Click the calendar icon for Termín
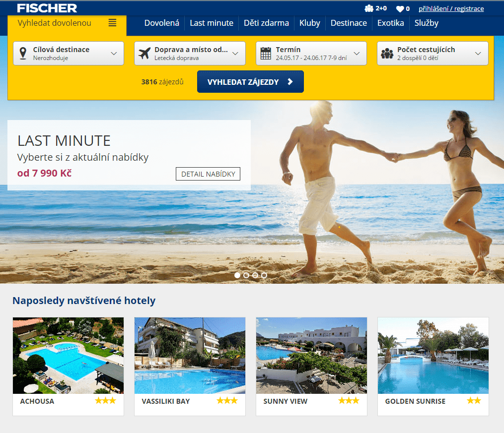Image resolution: width=504 pixels, height=433 pixels. tap(266, 54)
